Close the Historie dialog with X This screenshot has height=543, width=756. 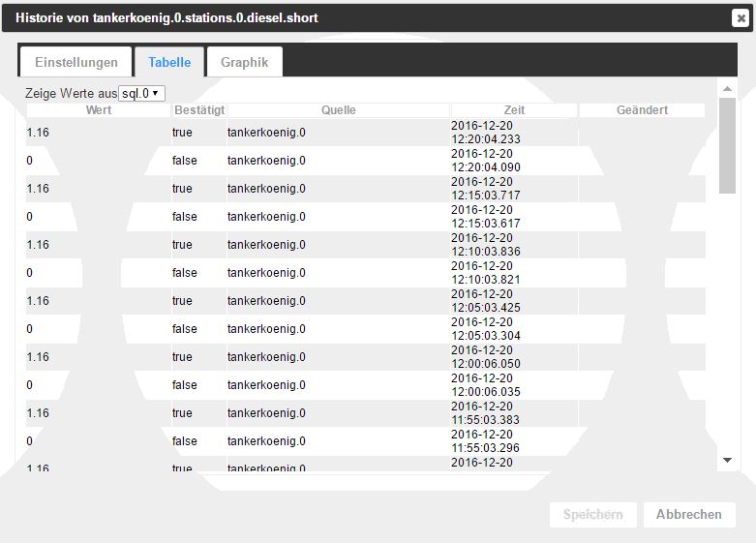coord(741,18)
